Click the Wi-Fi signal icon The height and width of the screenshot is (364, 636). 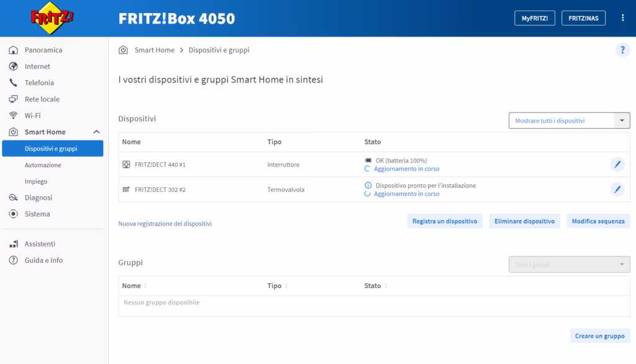pos(14,116)
